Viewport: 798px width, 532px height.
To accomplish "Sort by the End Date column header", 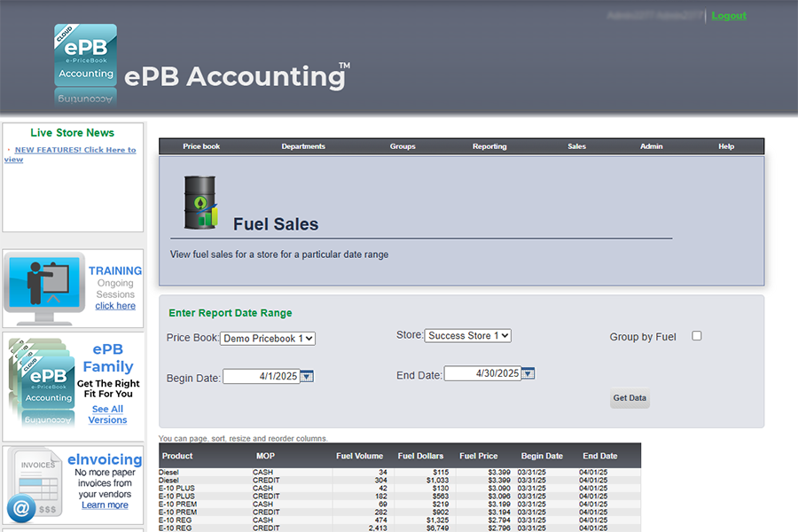I will 600,456.
